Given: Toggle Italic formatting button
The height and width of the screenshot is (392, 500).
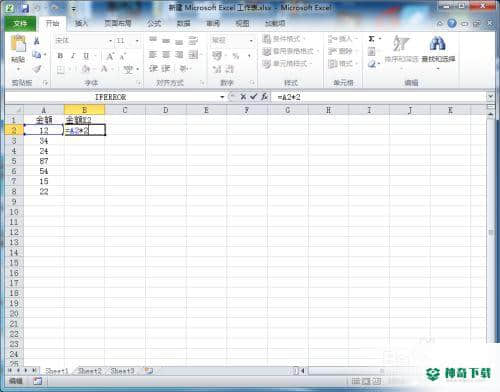Looking at the screenshot, I should (x=73, y=56).
